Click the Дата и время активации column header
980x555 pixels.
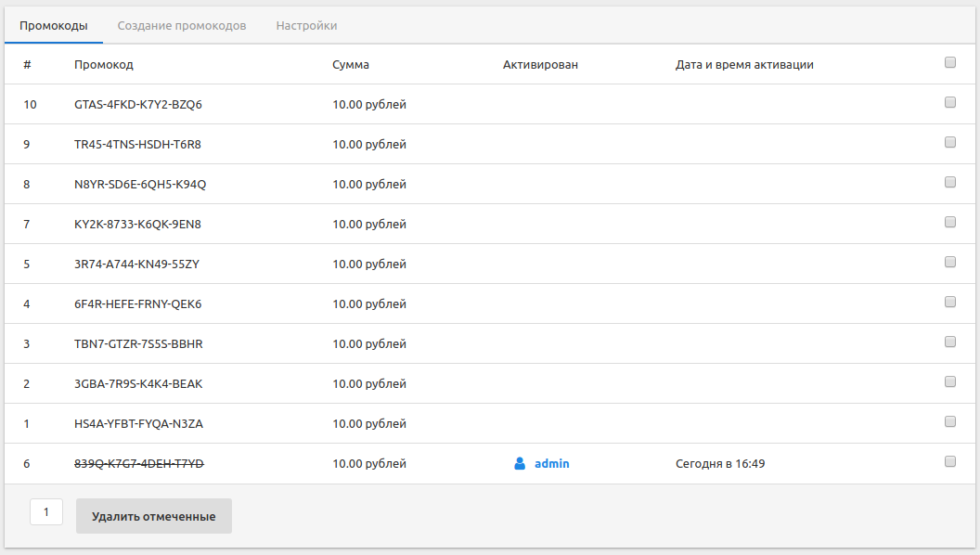coord(744,65)
